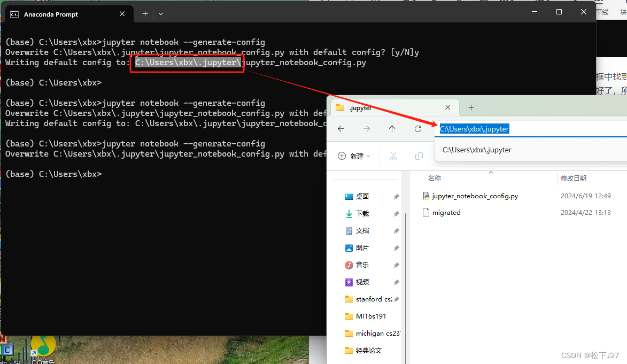
Task: Select the migrated file
Action: (x=442, y=213)
